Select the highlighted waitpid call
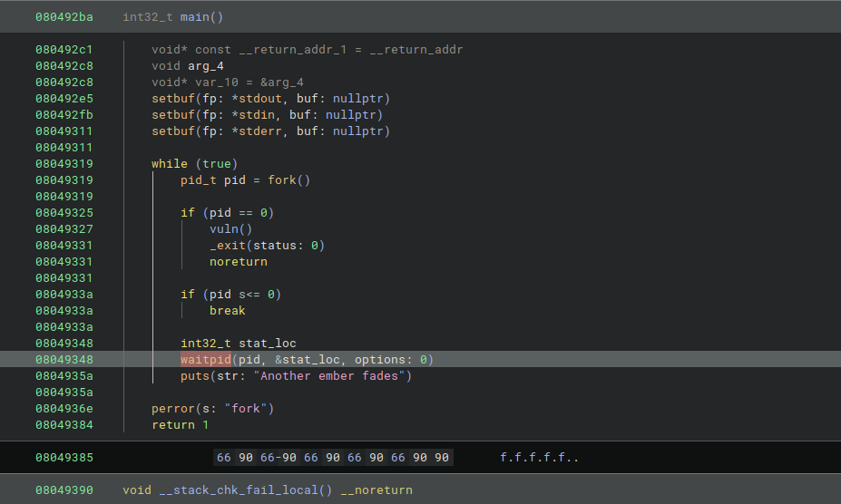Image resolution: width=841 pixels, height=504 pixels. pyautogui.click(x=205, y=360)
